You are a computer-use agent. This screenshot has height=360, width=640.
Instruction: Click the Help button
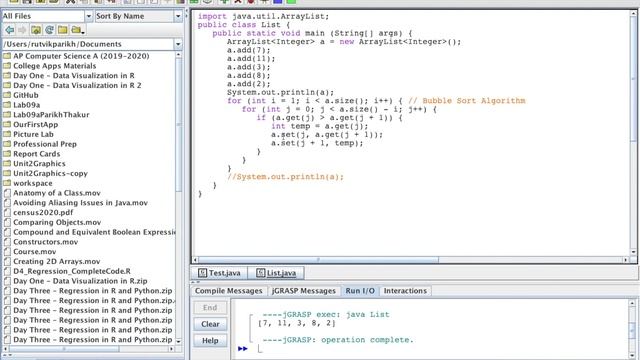[210, 340]
